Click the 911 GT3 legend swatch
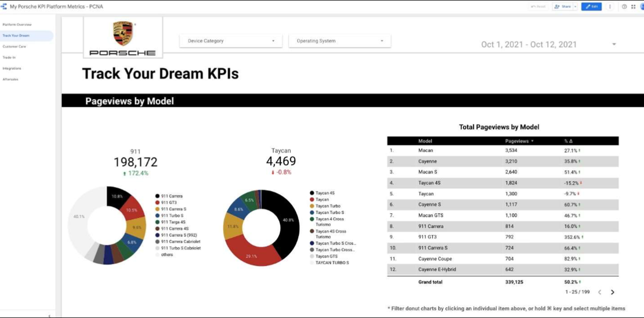Screen dimensions: 644x318 157,203
